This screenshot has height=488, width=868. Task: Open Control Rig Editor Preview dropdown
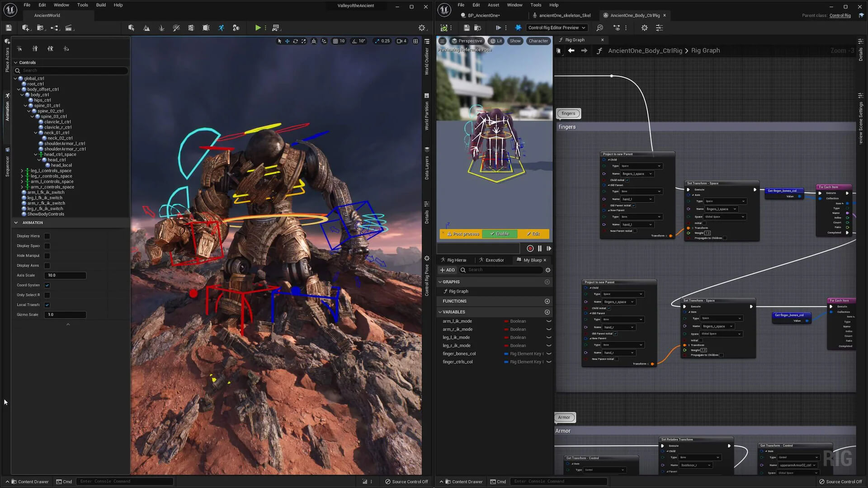tap(557, 28)
